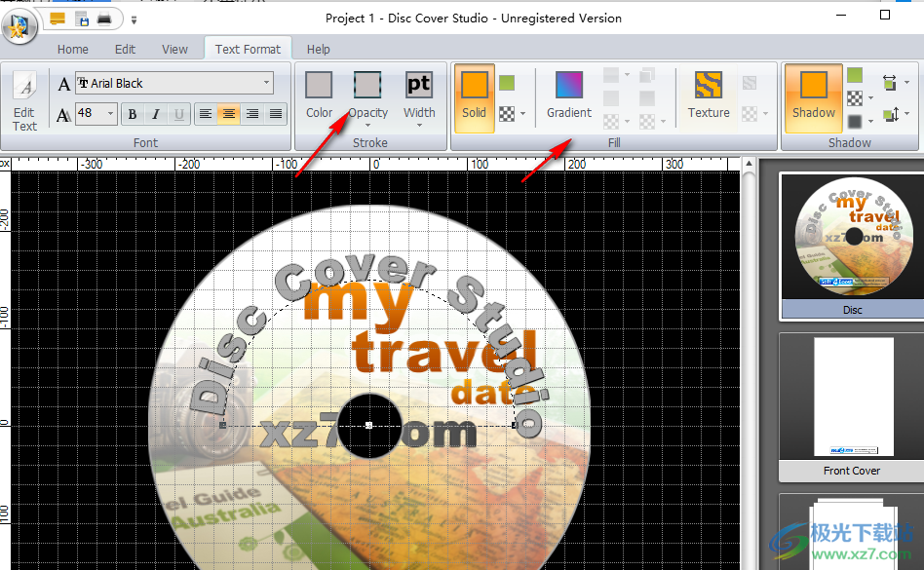Screen dimensions: 924x570
Task: Select the Front Cover thumbnail
Action: (x=853, y=407)
